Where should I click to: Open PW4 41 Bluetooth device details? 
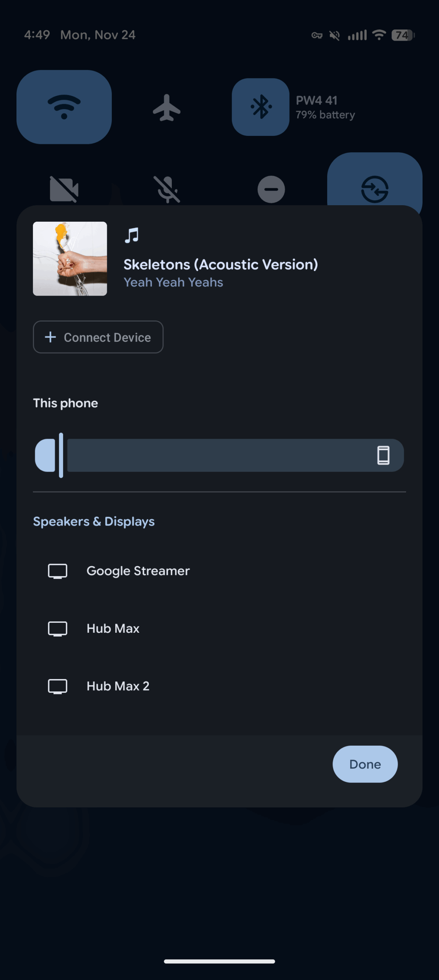click(325, 107)
